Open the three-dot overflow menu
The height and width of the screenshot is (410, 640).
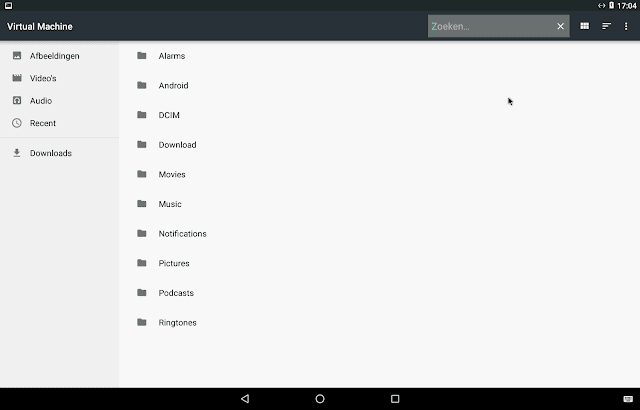(626, 26)
